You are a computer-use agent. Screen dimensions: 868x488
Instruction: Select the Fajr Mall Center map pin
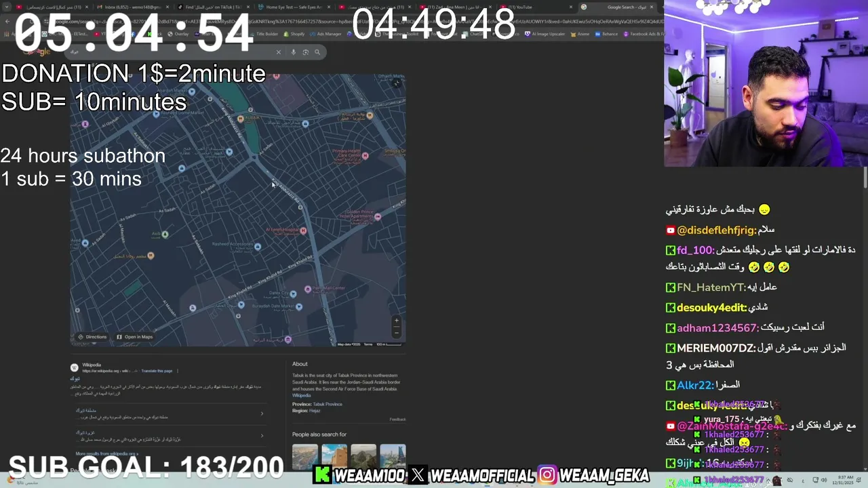(308, 289)
